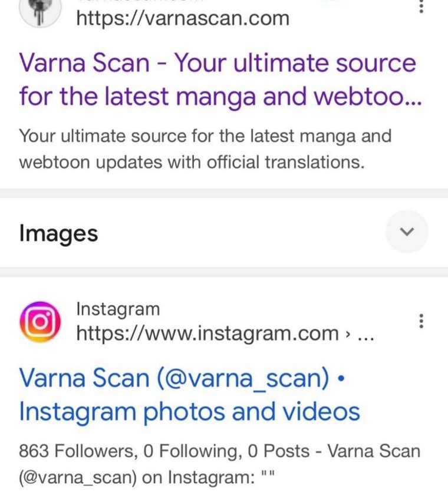Open the Varna Scan manga and webtoon result title

point(220,79)
